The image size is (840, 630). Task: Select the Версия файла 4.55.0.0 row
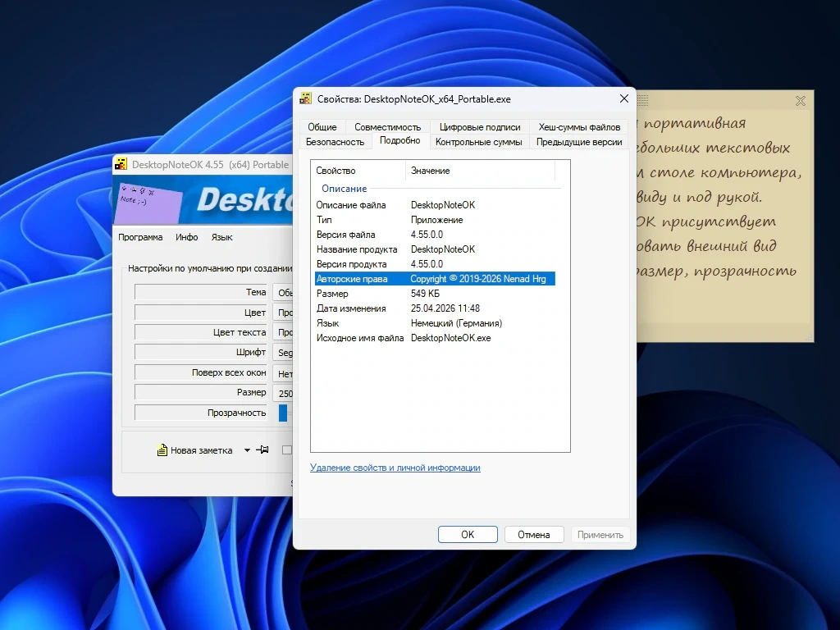tap(435, 235)
